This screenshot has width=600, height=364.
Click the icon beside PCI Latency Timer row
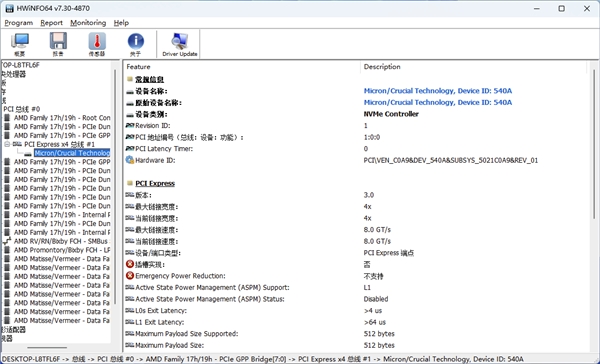coord(130,149)
